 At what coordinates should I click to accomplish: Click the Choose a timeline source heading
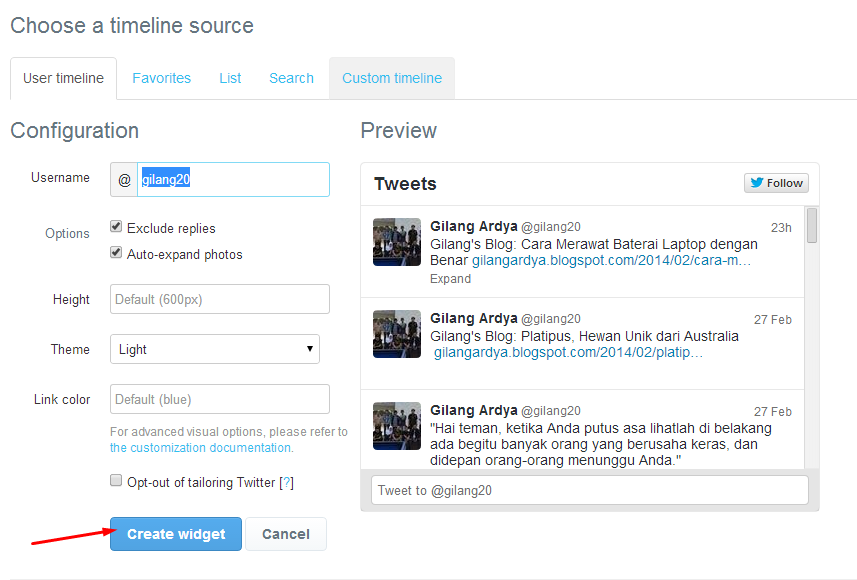tap(132, 26)
